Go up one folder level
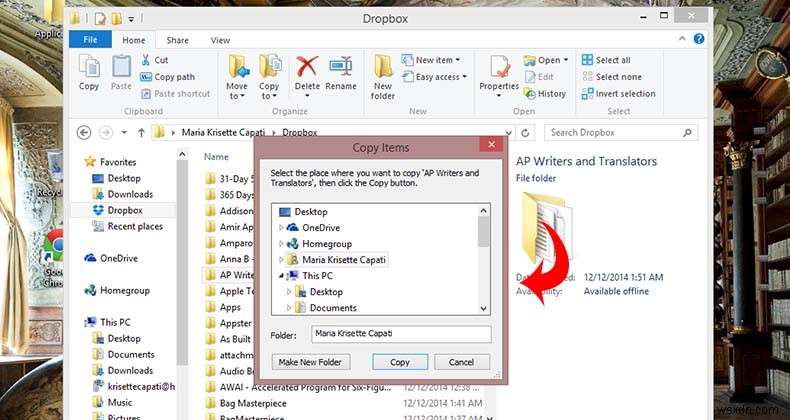Screen dimensions: 790x420 pos(141,133)
